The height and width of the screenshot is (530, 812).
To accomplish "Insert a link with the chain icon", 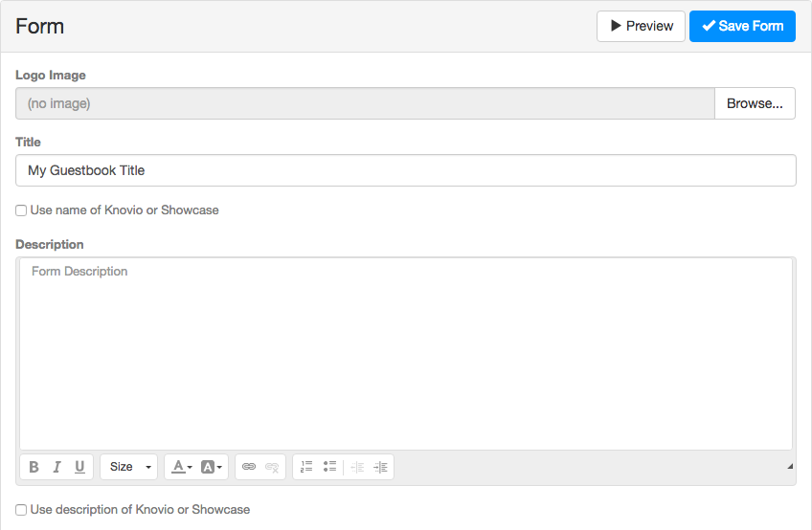I will coord(249,467).
